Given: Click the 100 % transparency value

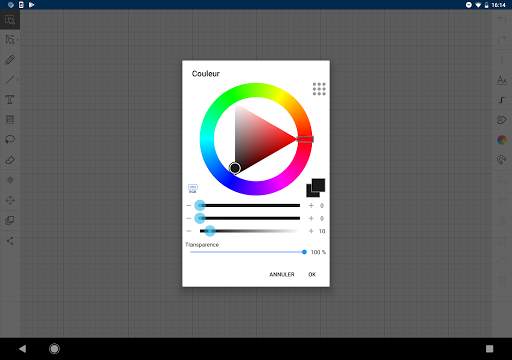Looking at the screenshot, I should (318, 252).
